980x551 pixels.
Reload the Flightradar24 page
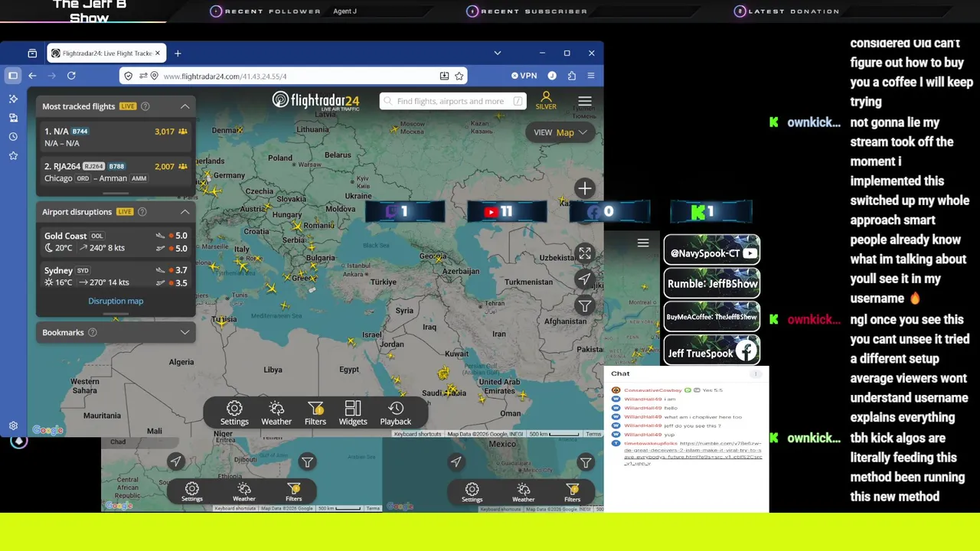[x=71, y=76]
